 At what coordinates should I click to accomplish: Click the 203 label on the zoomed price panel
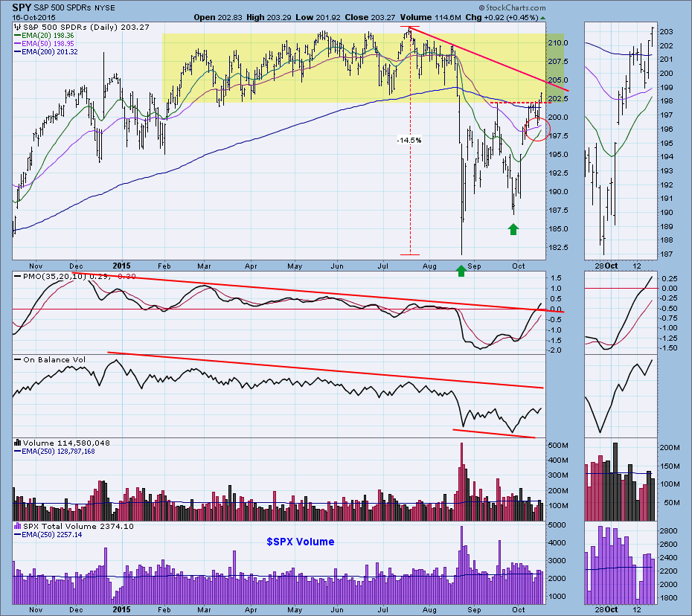coord(667,32)
